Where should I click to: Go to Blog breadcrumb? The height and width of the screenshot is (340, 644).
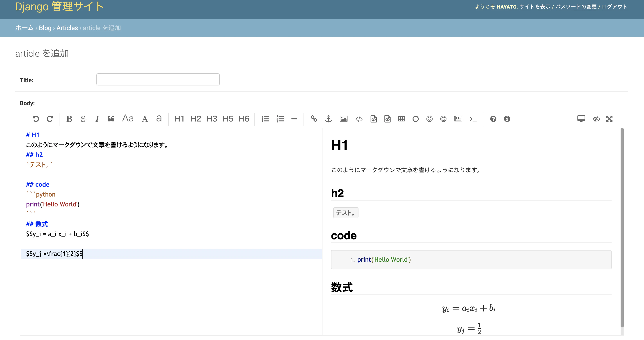45,28
